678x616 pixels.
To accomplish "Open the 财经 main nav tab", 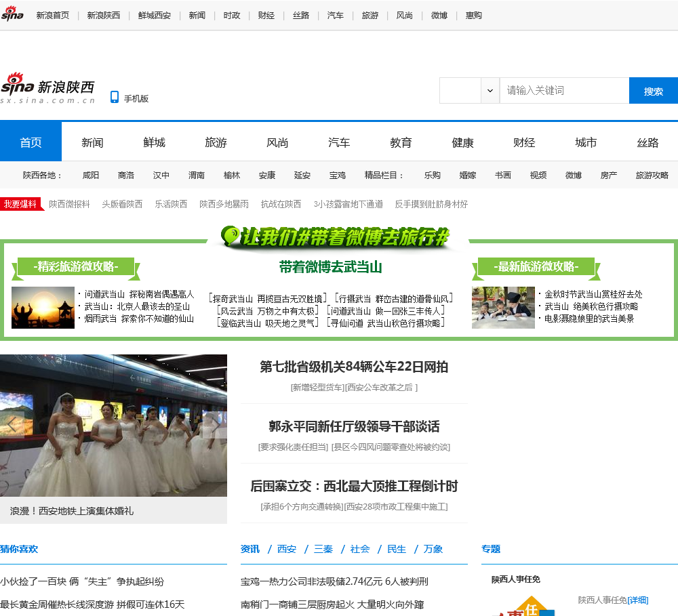I will pos(524,142).
